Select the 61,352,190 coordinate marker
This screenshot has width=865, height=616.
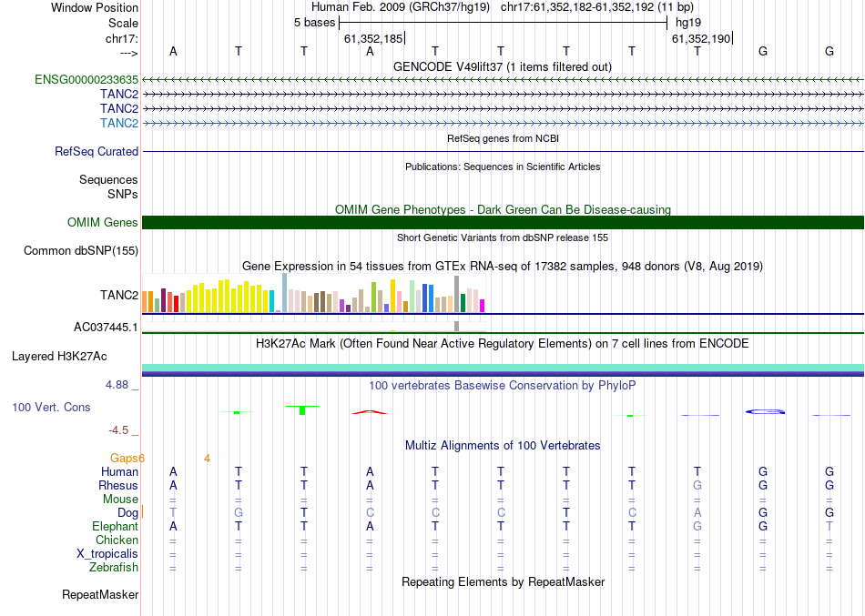[x=701, y=38]
